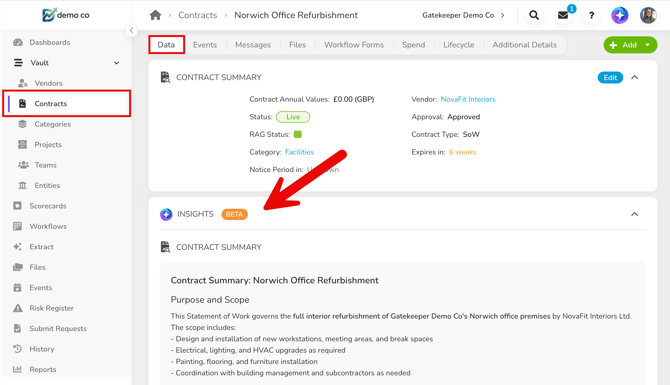Switch to the Files tab

click(297, 45)
